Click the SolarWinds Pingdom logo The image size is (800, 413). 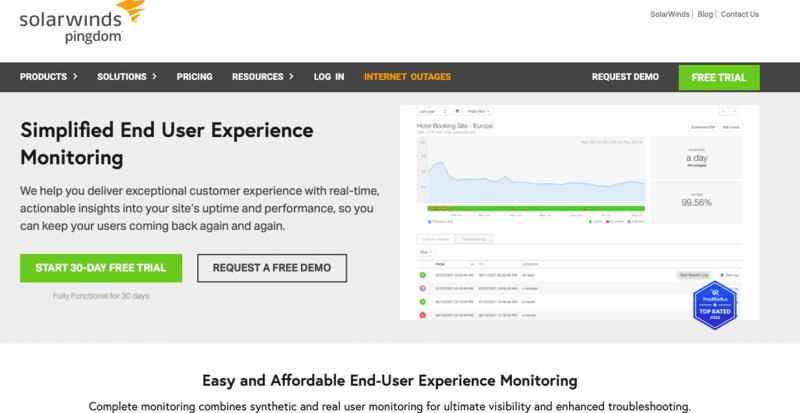[83, 22]
